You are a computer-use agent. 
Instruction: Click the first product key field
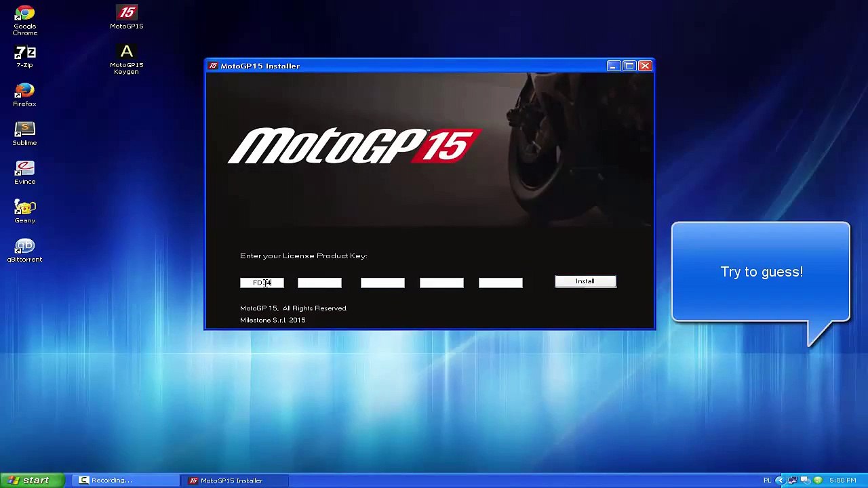coord(262,283)
